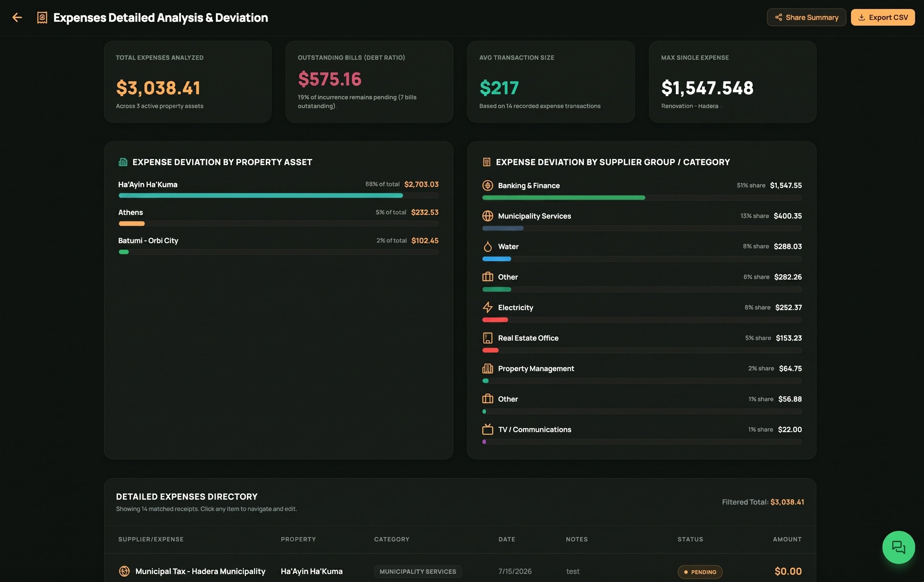Click the PROPERTY column header
The image size is (924, 582).
tap(298, 540)
